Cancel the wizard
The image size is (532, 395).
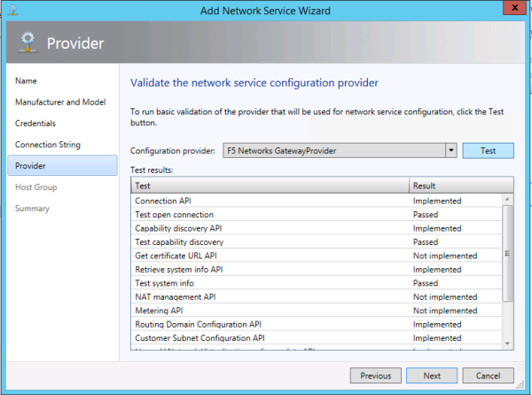[x=488, y=375]
